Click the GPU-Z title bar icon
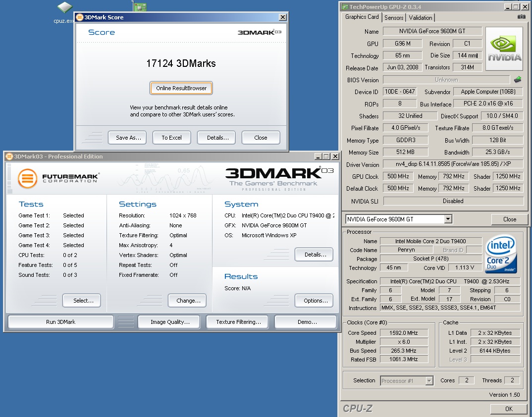 click(x=345, y=7)
